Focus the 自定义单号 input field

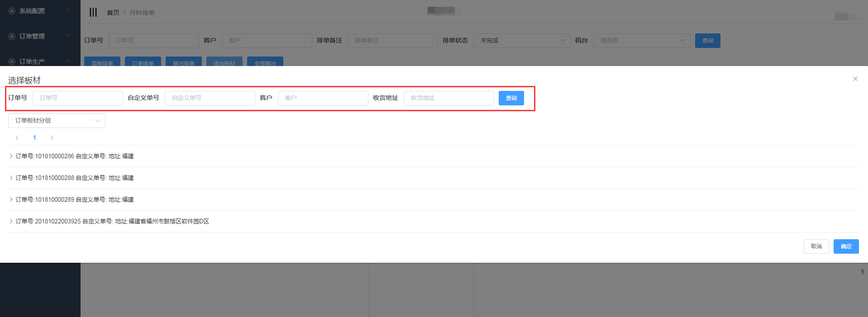(210, 98)
